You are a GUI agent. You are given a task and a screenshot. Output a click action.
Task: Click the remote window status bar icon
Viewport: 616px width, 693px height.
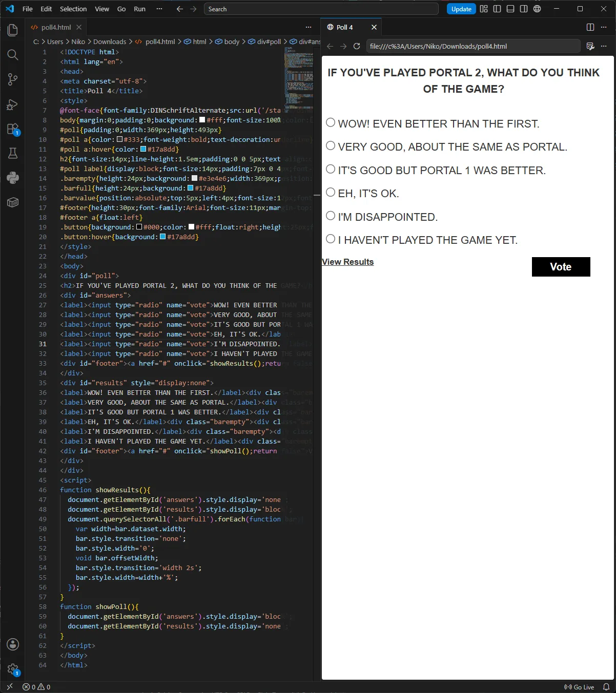[9, 687]
